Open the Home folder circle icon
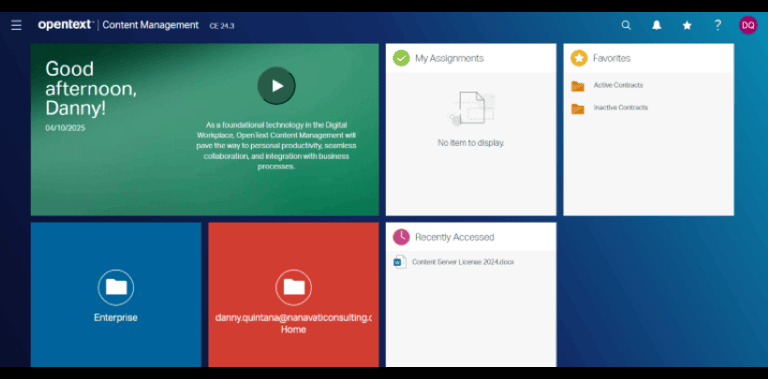The height and width of the screenshot is (379, 768). tap(293, 287)
